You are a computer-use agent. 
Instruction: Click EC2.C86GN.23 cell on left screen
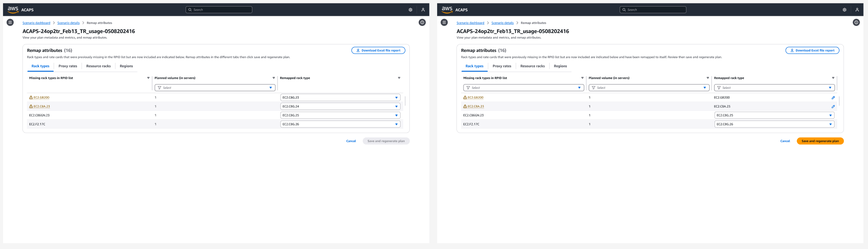[x=39, y=115]
